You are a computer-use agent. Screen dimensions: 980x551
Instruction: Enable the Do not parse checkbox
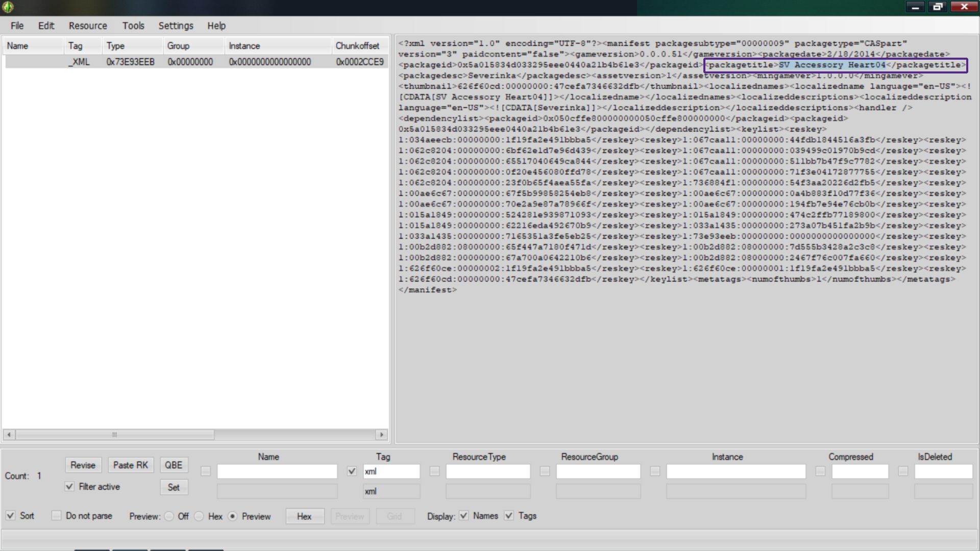tap(56, 516)
